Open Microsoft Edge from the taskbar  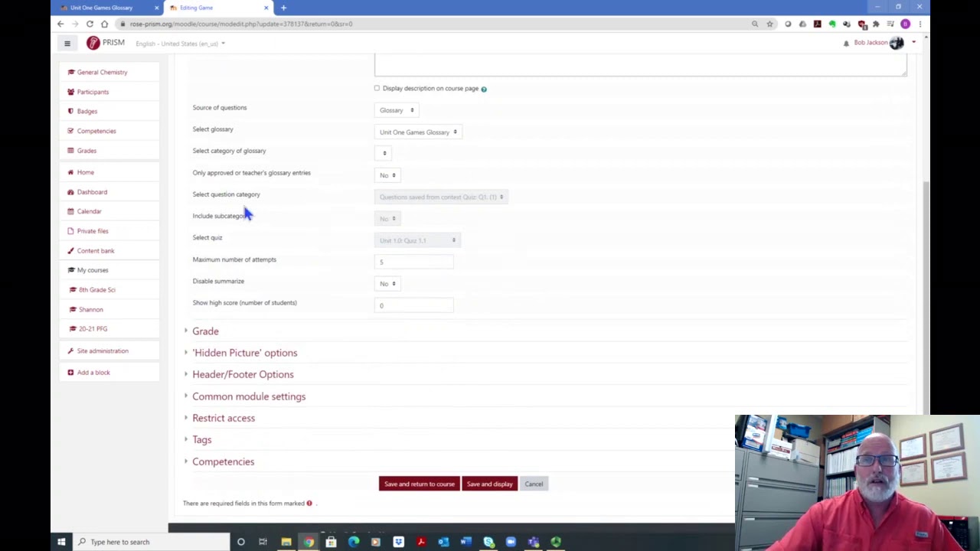tap(353, 542)
